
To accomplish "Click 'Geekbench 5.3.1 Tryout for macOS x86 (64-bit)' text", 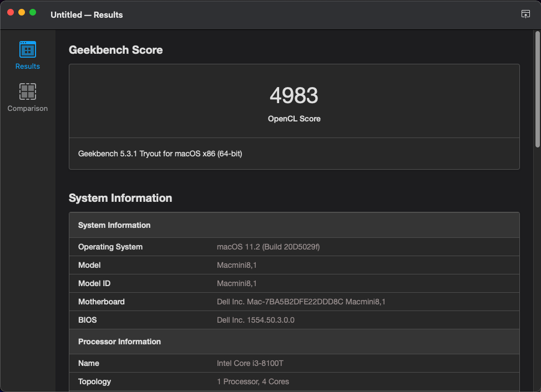I will click(x=160, y=154).
